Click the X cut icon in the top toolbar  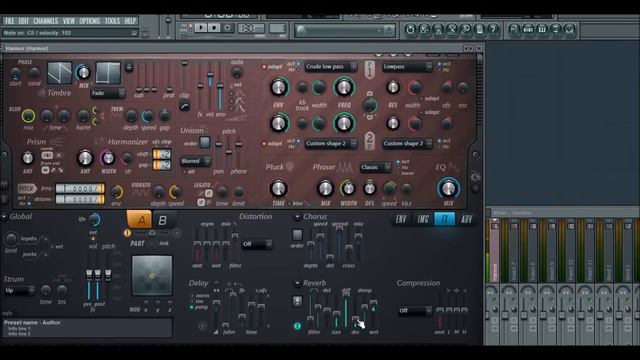[x=452, y=29]
